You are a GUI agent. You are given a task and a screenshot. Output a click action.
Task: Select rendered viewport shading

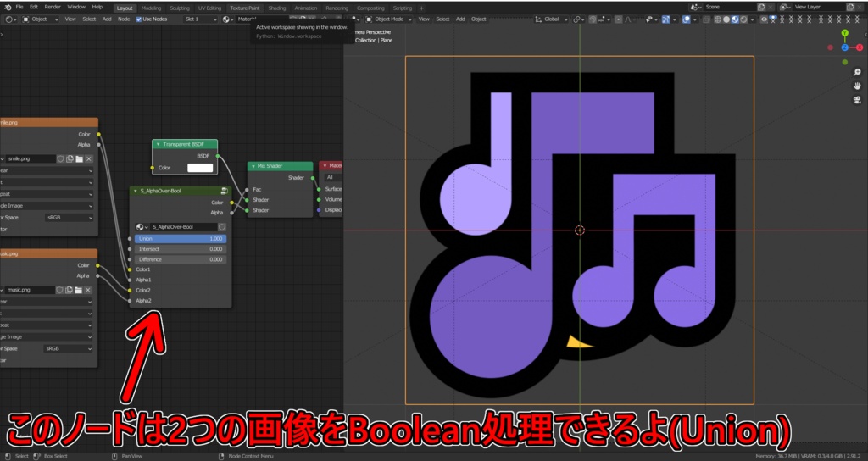744,19
